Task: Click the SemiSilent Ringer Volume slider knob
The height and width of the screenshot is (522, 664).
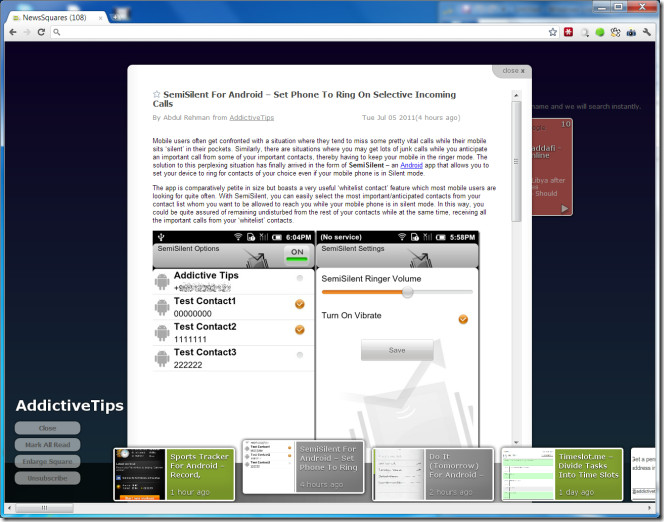Action: (407, 292)
